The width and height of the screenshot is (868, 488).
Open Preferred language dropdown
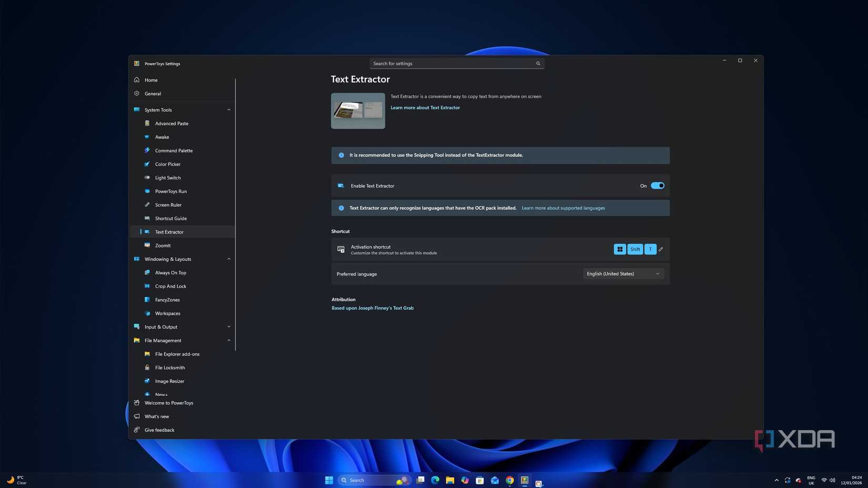tap(623, 274)
